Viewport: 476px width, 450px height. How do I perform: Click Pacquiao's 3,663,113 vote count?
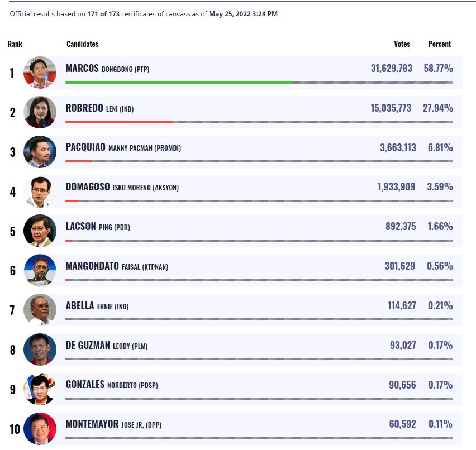click(x=397, y=148)
